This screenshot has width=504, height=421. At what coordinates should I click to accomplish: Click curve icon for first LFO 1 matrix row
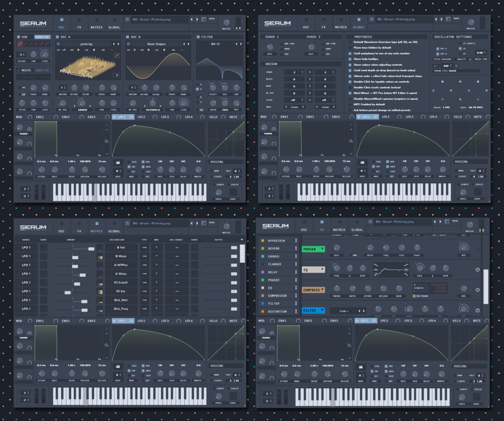pos(44,247)
